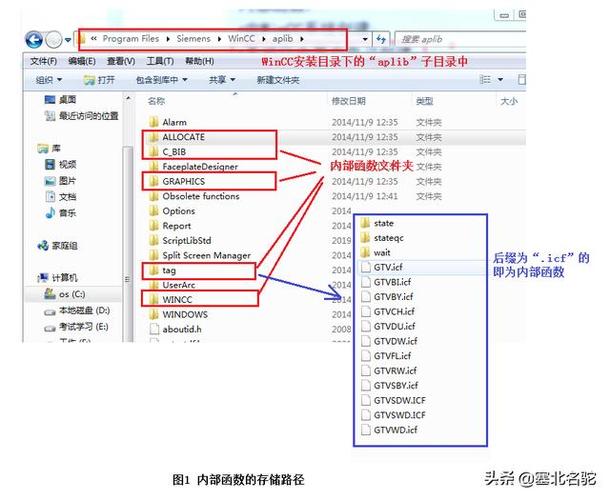Select os (C:) drive
The height and width of the screenshot is (500, 610).
65,294
